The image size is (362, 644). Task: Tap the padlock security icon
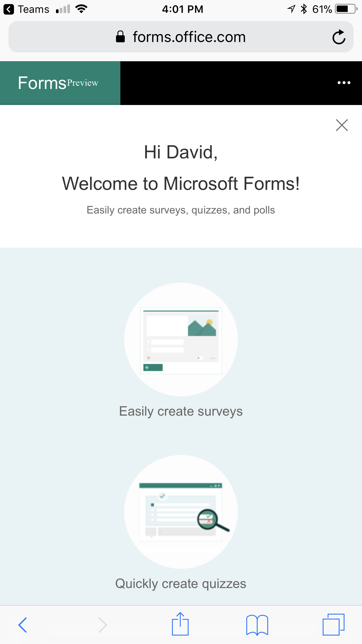[120, 37]
